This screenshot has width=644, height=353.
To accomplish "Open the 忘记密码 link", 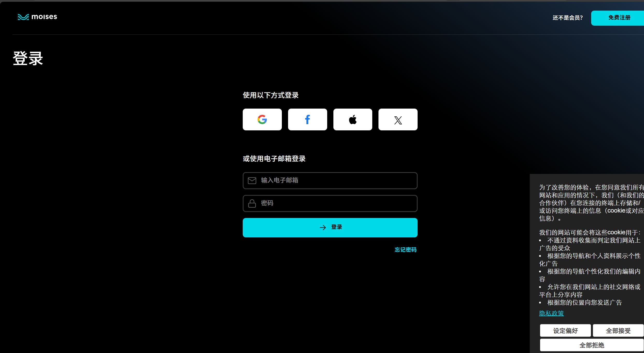I will coord(405,250).
